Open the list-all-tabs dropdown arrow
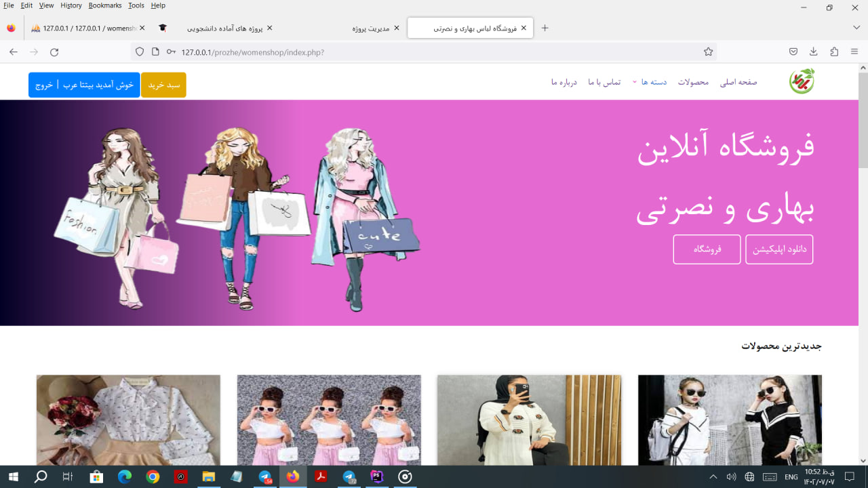This screenshot has height=488, width=868. [x=856, y=28]
